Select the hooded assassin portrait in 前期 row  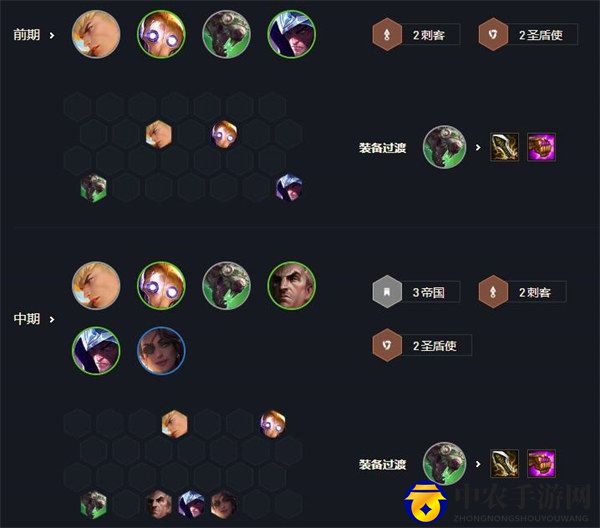[x=292, y=34]
